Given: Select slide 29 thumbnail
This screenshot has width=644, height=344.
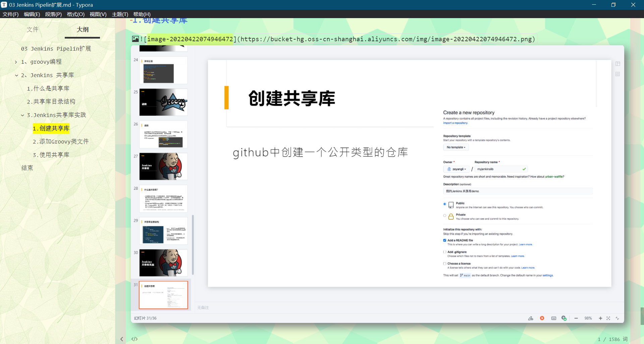Looking at the screenshot, I should (163, 231).
